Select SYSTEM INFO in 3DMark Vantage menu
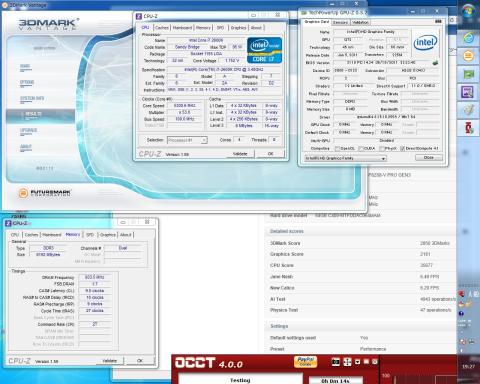This screenshot has width=480, height=384. 32,98
